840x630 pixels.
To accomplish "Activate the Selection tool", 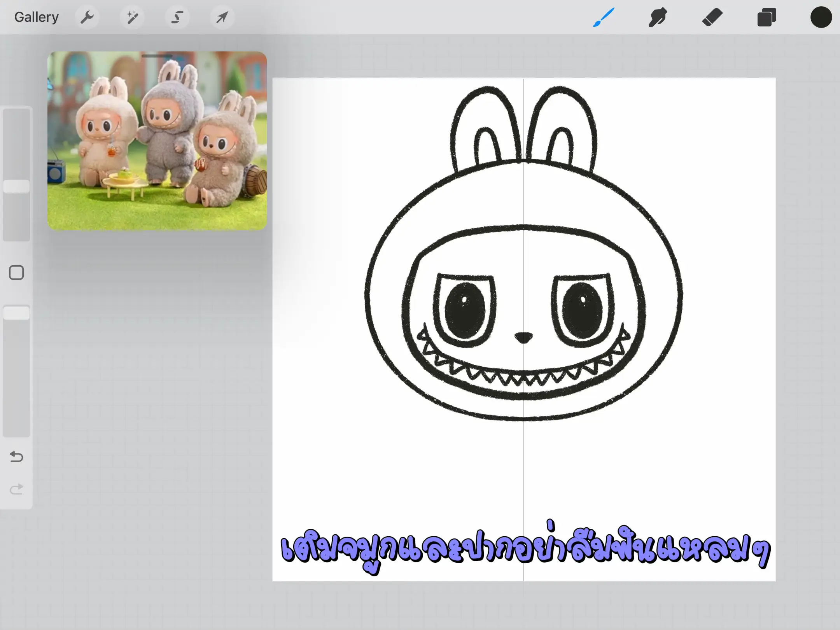I will [177, 17].
